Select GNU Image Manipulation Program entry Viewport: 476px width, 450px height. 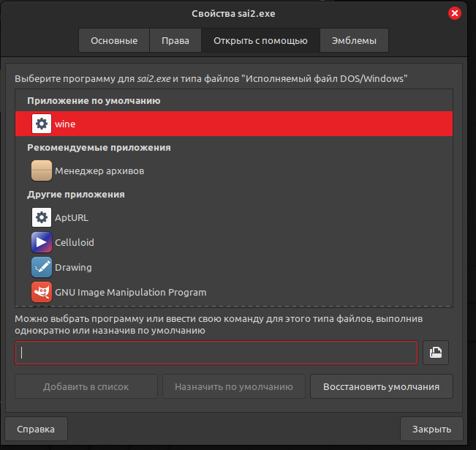(234, 292)
